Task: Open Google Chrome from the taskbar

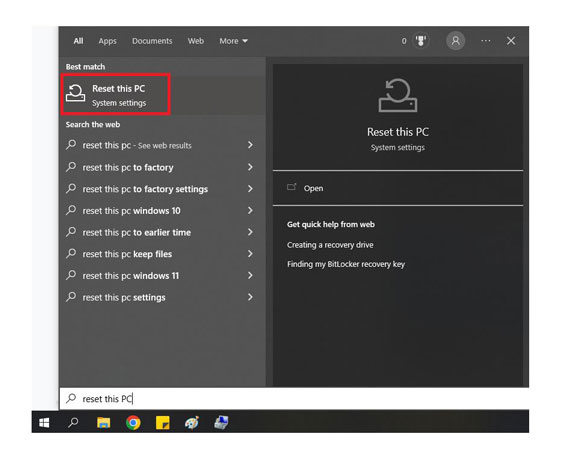Action: tap(133, 422)
